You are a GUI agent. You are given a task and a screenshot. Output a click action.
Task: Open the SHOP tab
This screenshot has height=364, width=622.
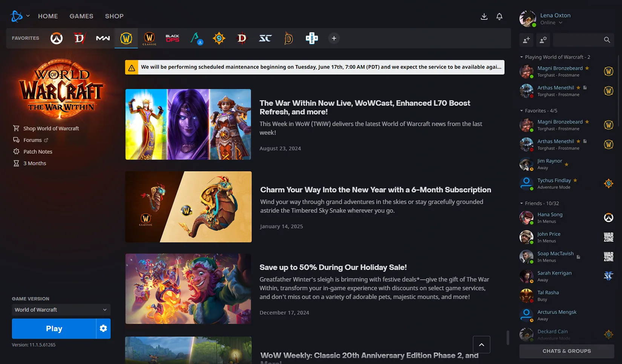(x=114, y=16)
